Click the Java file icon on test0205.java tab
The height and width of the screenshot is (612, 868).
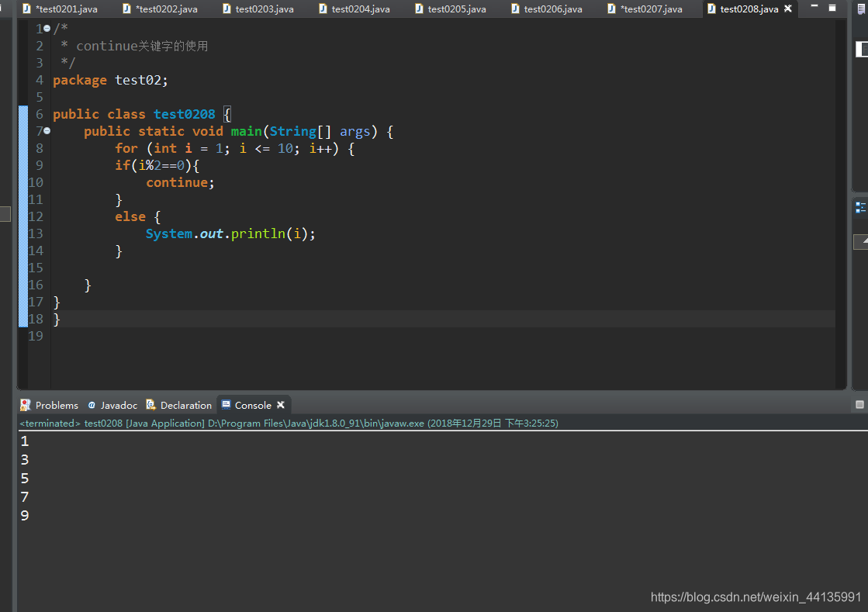tap(419, 9)
